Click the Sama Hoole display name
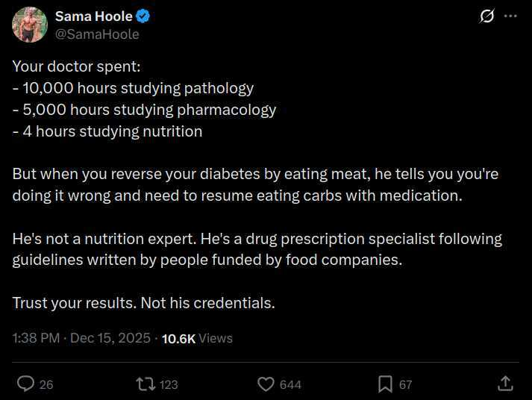 93,16
